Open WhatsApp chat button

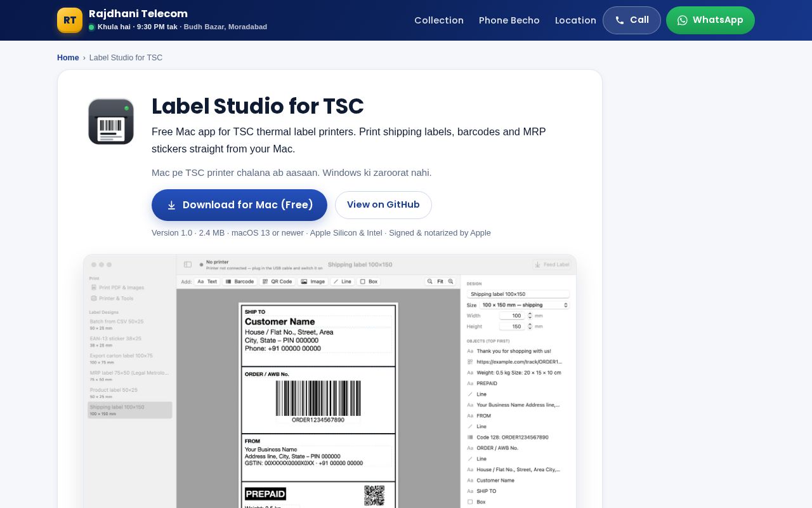710,20
